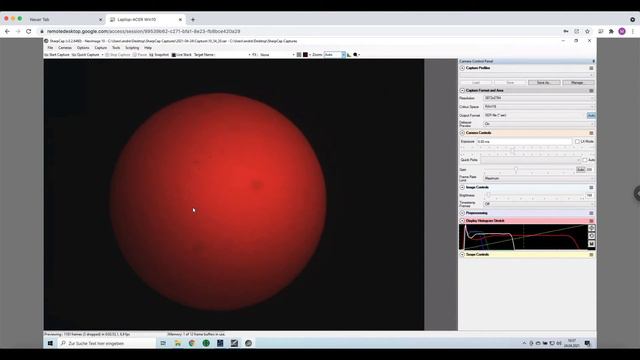Toggle the LX Mode checkbox
The width and height of the screenshot is (640, 360).
point(577,142)
